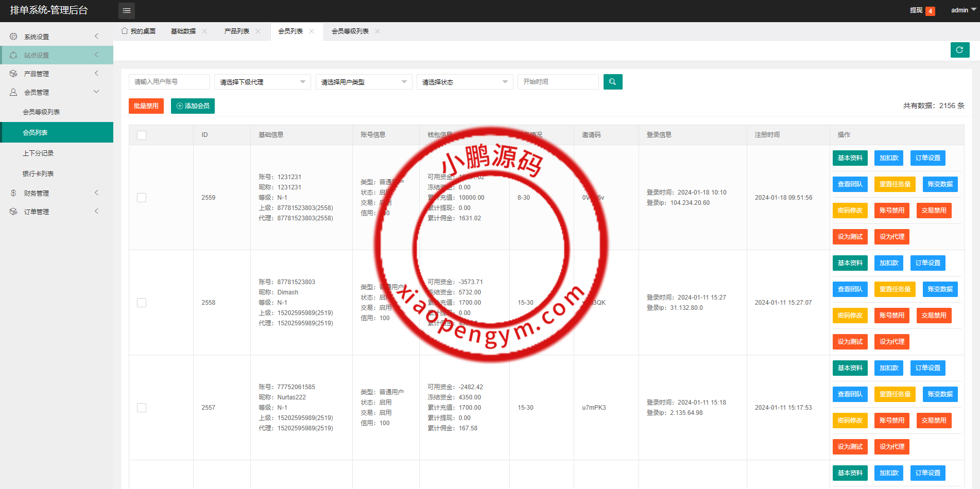Check the row checkbox for member 2558
Screen dimensions: 980x489
[141, 303]
